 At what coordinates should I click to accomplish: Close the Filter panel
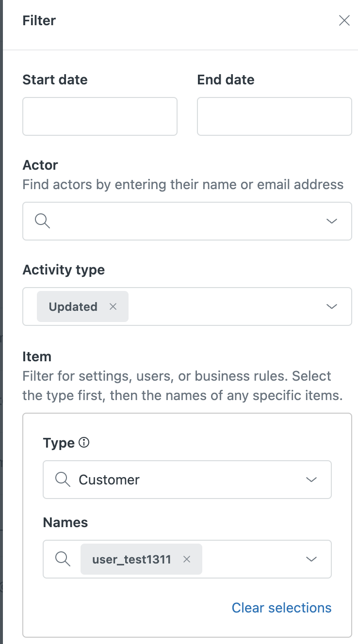click(344, 20)
